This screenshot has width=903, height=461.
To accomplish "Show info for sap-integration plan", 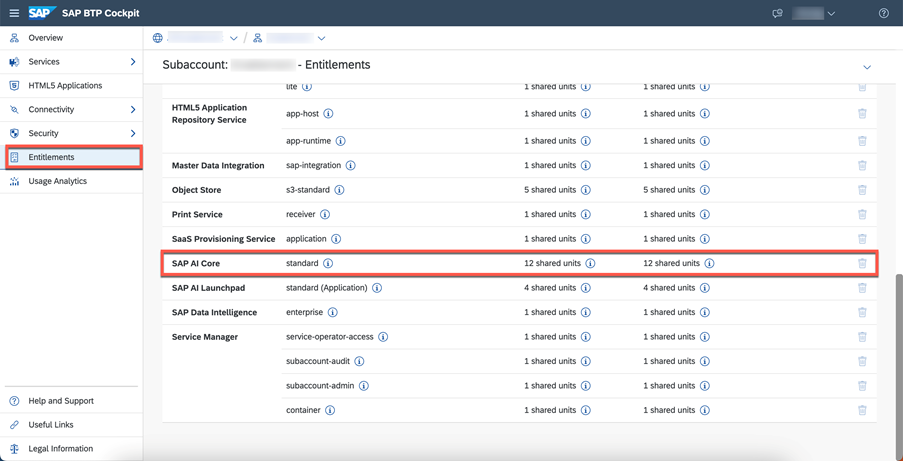I will tap(350, 165).
